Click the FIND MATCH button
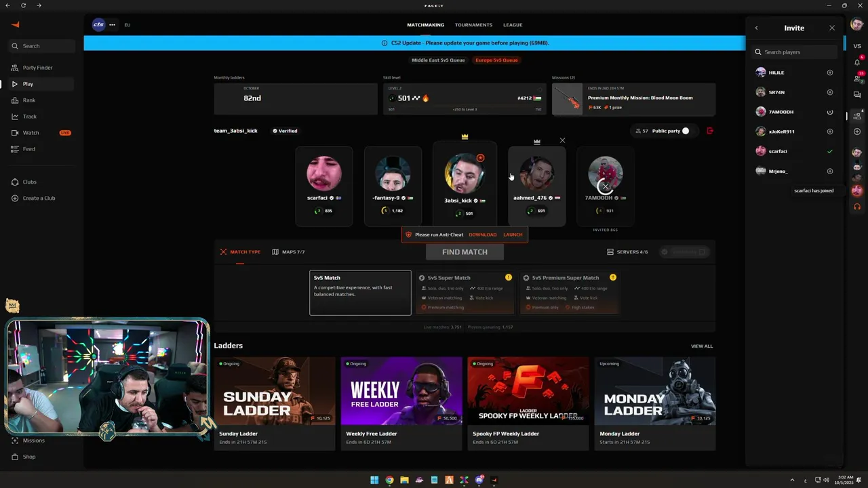Screen dimensions: 868x488 coord(465,252)
